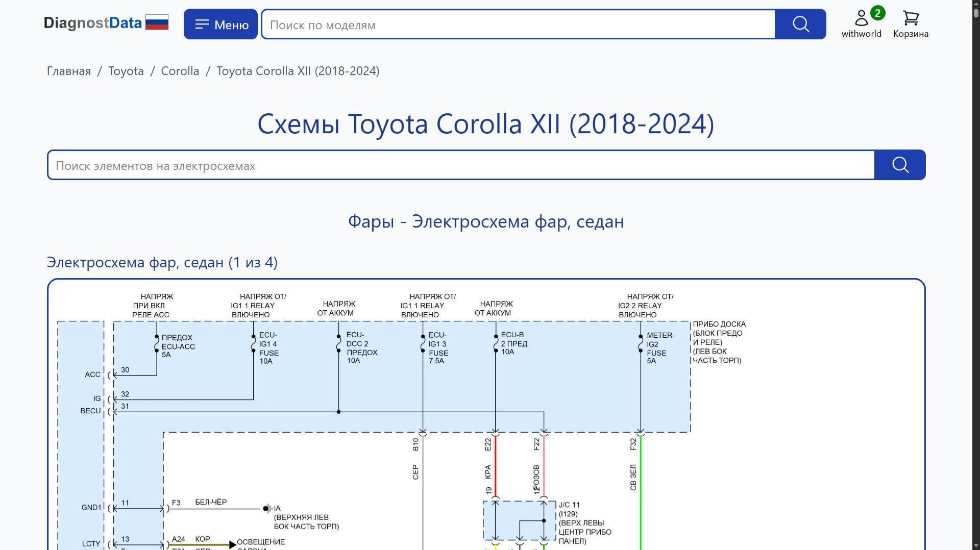The height and width of the screenshot is (550, 980).
Task: Click the ECU-ACC 5A fuse label
Action: (178, 346)
